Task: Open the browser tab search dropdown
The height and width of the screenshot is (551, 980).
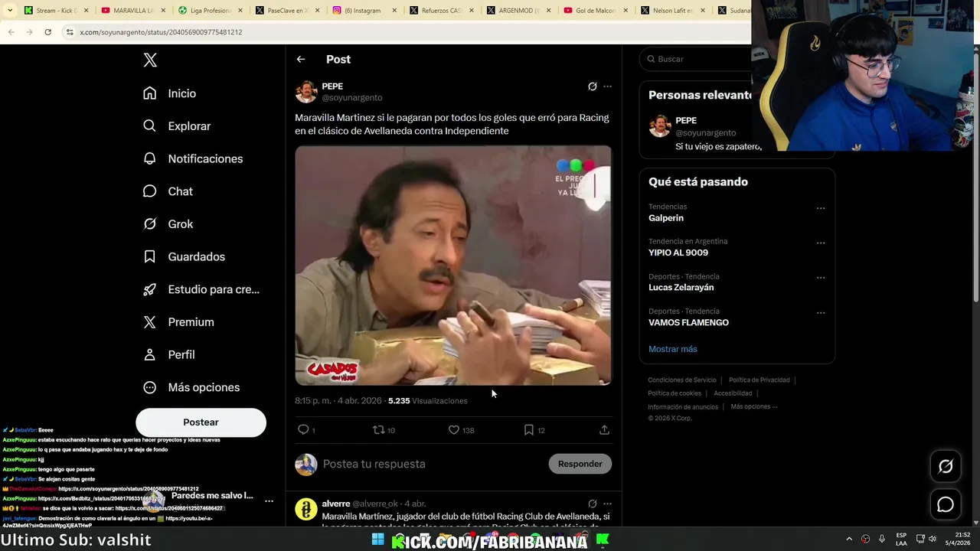Action: (x=9, y=11)
